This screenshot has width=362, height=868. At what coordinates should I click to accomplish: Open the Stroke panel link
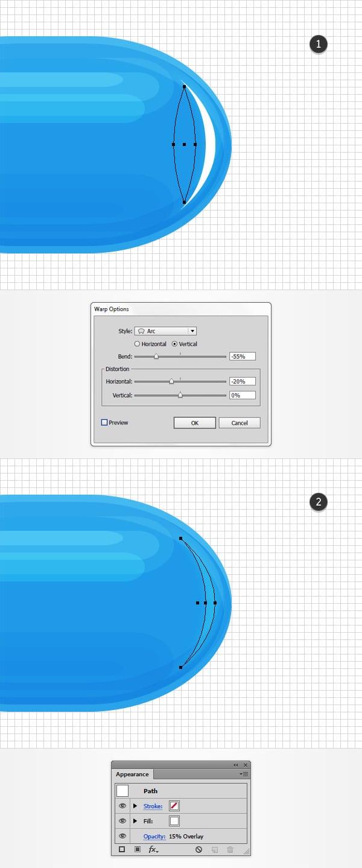153,806
